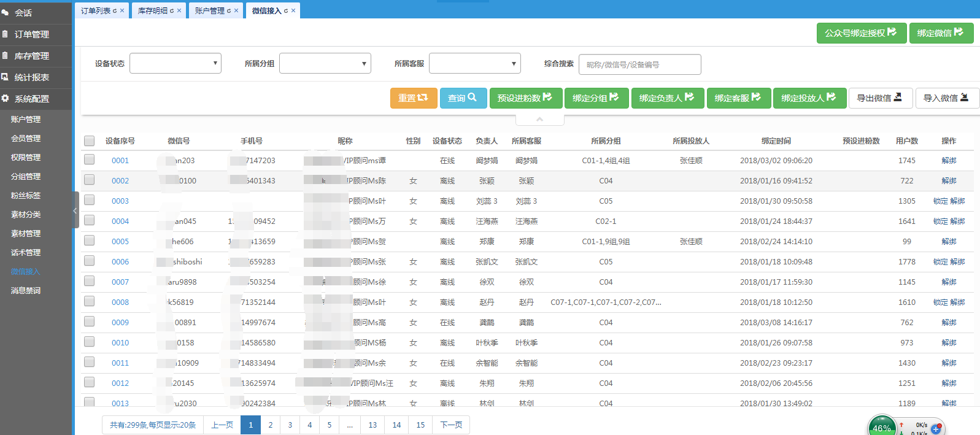Click 锁定 for device 0003
980x435 pixels.
[x=940, y=201]
